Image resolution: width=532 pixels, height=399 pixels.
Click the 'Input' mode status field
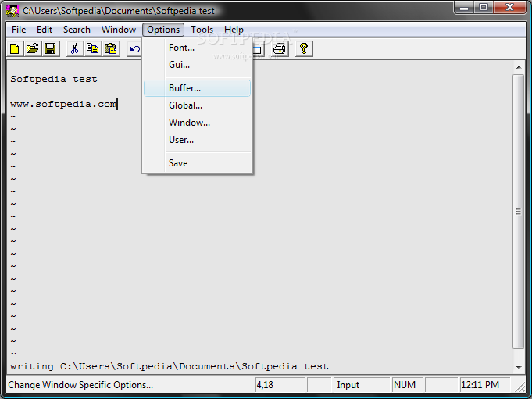[362, 385]
